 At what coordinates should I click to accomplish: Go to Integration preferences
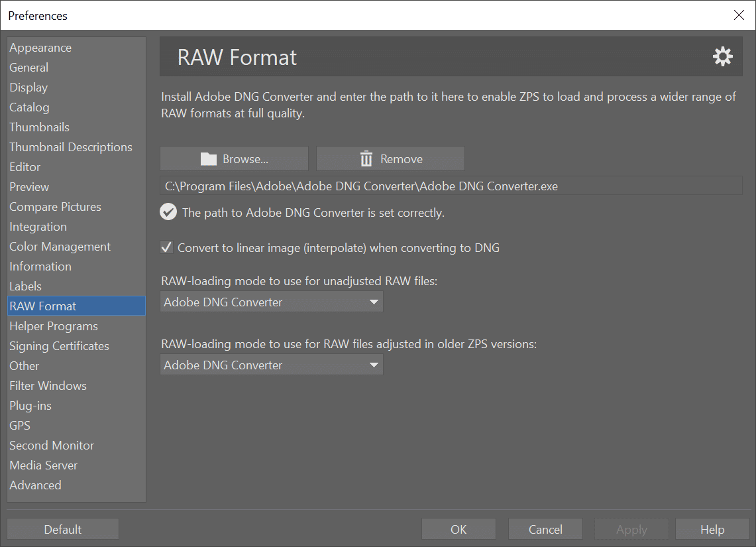point(76,227)
